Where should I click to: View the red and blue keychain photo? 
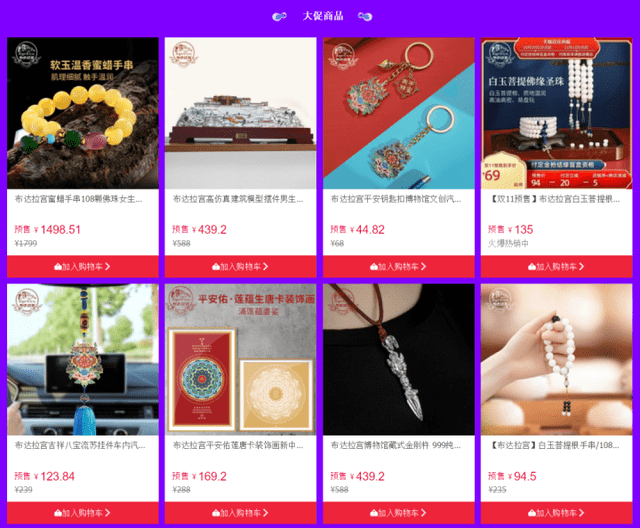point(398,113)
